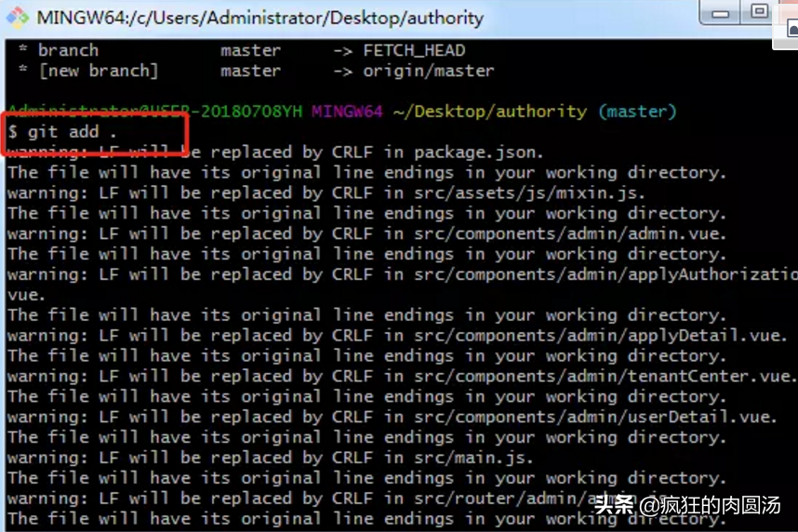Click warning line for userDetail.vue

(x=392, y=417)
